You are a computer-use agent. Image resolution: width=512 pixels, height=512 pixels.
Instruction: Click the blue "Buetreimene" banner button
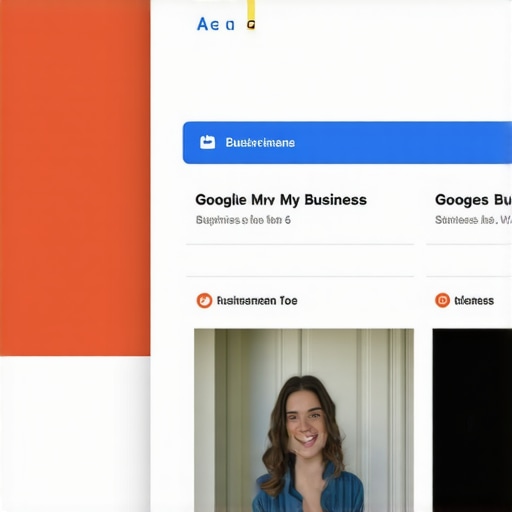click(347, 143)
